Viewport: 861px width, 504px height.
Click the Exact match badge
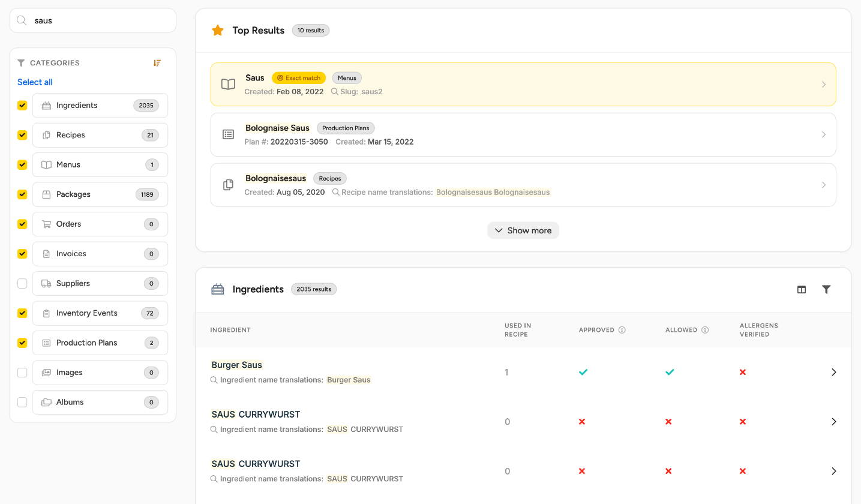pos(299,78)
